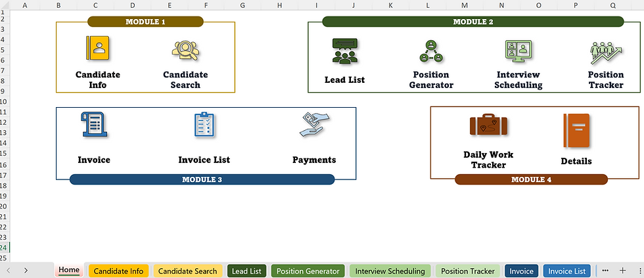The image size is (644, 278).
Task: Click the Invoice List clipboard icon
Action: point(204,124)
